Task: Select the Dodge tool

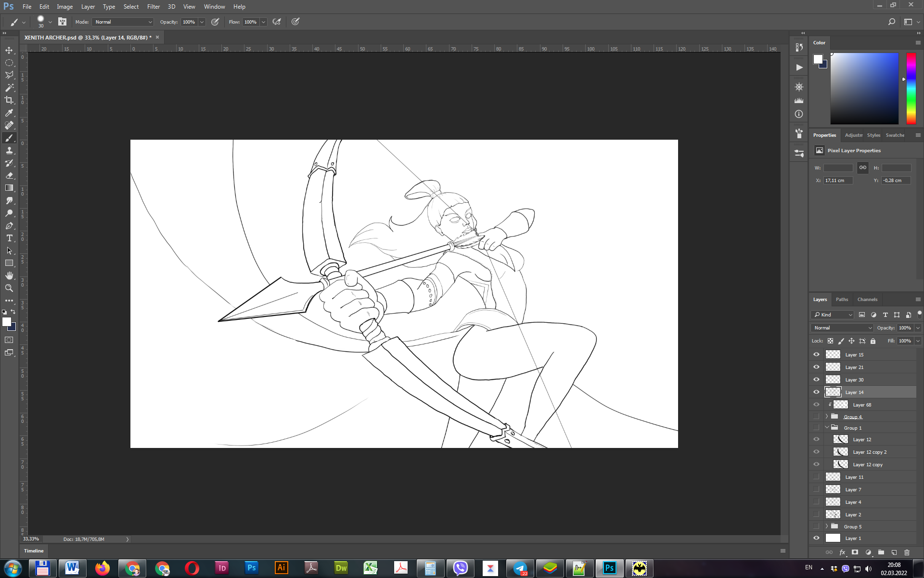Action: pyautogui.click(x=9, y=213)
